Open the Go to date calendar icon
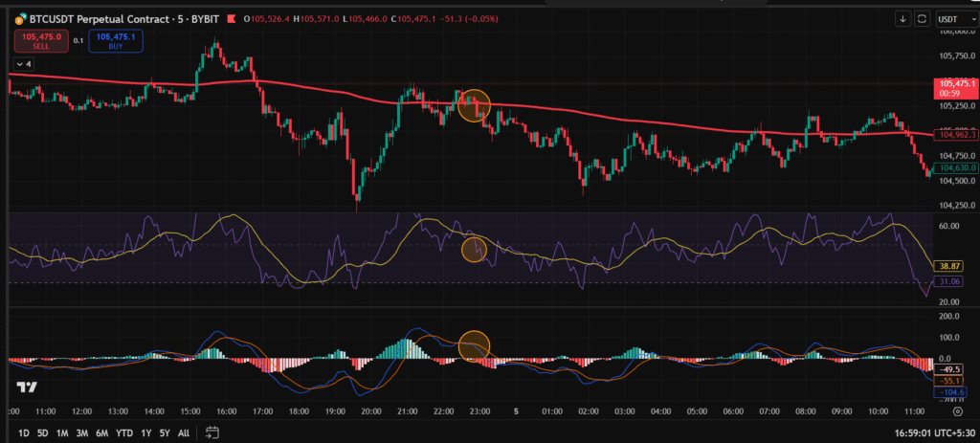The width and height of the screenshot is (980, 443). (x=212, y=432)
